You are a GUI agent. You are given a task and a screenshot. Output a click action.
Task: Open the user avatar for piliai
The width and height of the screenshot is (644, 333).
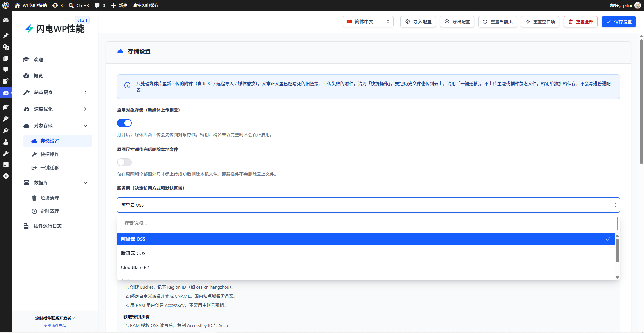[638, 5]
